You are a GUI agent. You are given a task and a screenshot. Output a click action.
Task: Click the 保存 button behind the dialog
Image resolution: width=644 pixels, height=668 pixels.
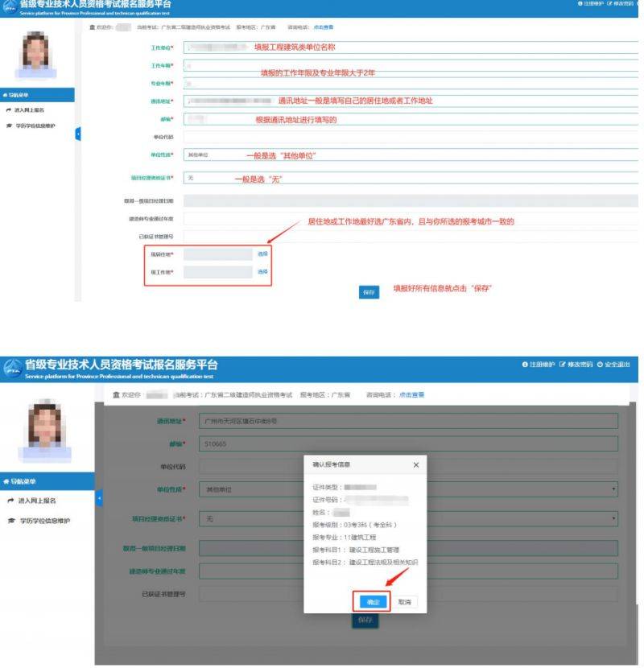click(365, 620)
